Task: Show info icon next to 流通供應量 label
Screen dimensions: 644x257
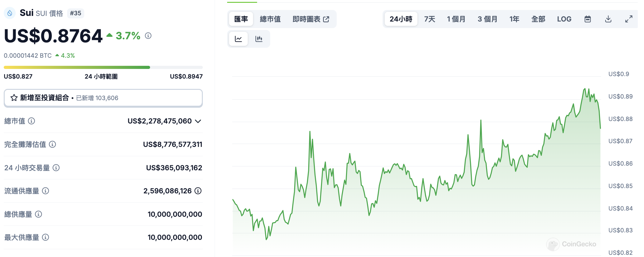Action: click(46, 191)
